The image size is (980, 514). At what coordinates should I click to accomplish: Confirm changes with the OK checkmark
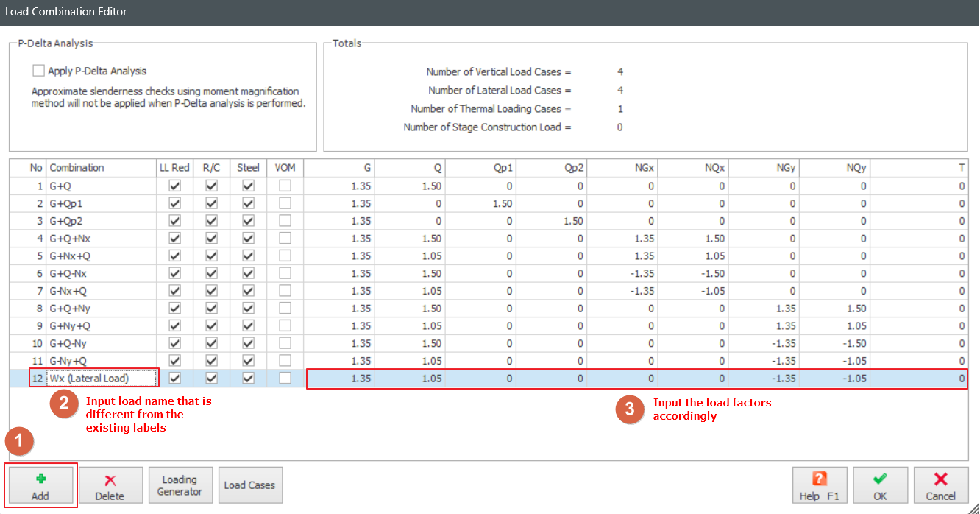click(880, 485)
